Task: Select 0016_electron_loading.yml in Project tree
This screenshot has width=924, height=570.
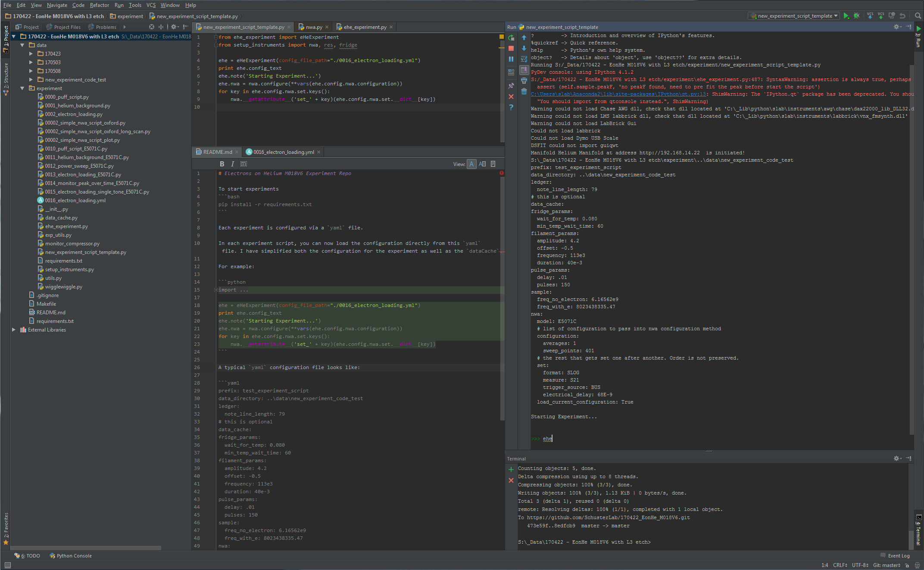Action: [x=75, y=200]
